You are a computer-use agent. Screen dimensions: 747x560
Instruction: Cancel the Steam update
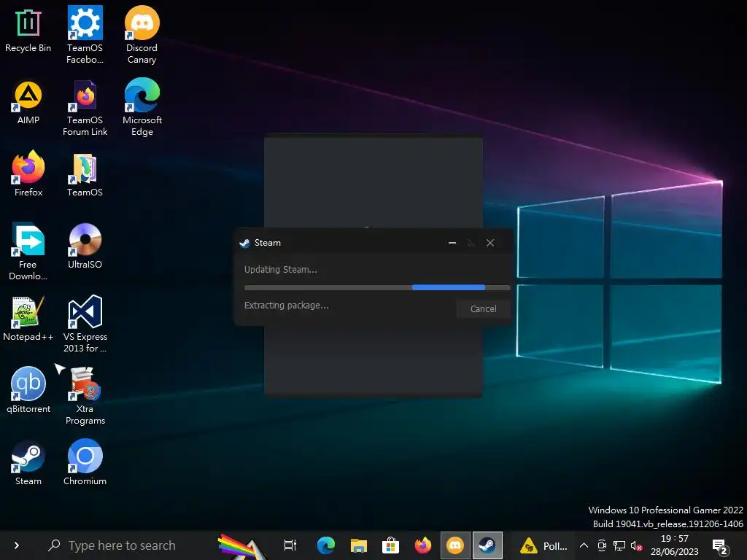click(x=483, y=309)
